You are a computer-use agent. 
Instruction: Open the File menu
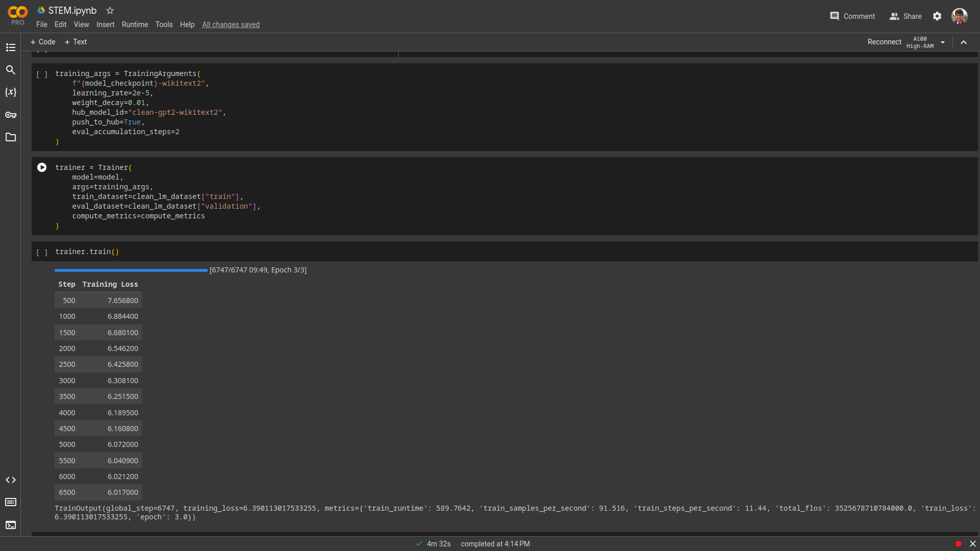tap(42, 24)
